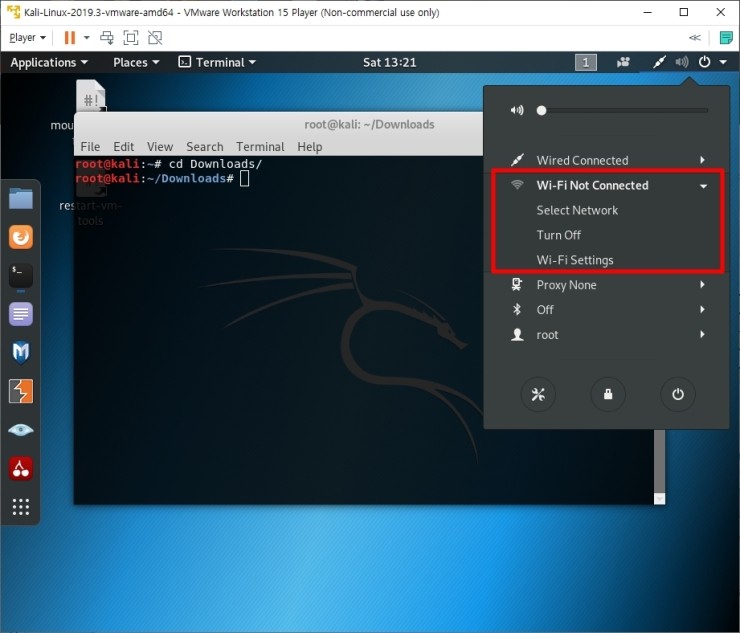
Task: Launch Burp Suite from the dock
Action: (x=21, y=391)
